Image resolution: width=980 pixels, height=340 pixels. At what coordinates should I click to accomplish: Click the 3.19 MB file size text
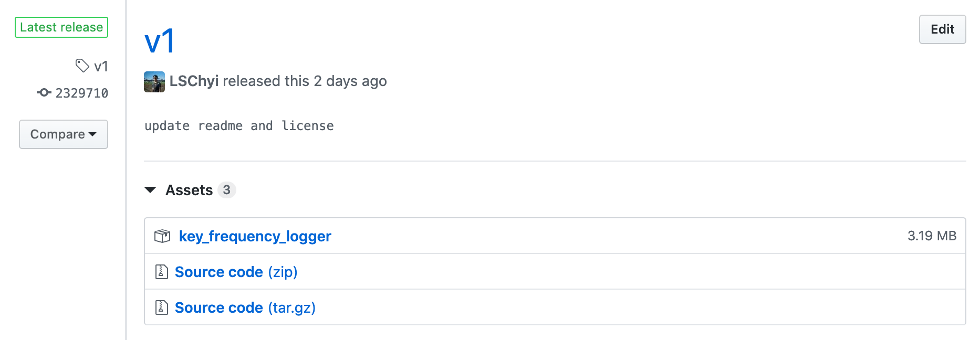click(x=932, y=236)
